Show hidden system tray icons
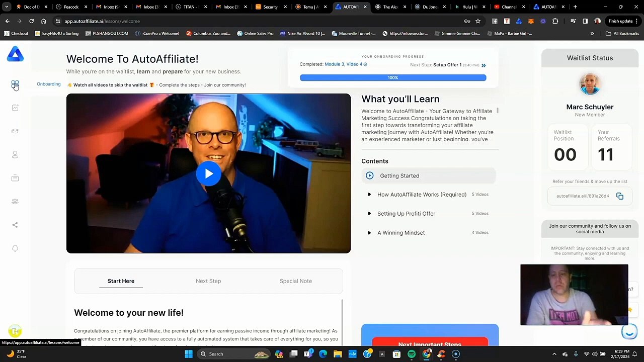Screen dimensions: 644x362 [x=554, y=354]
